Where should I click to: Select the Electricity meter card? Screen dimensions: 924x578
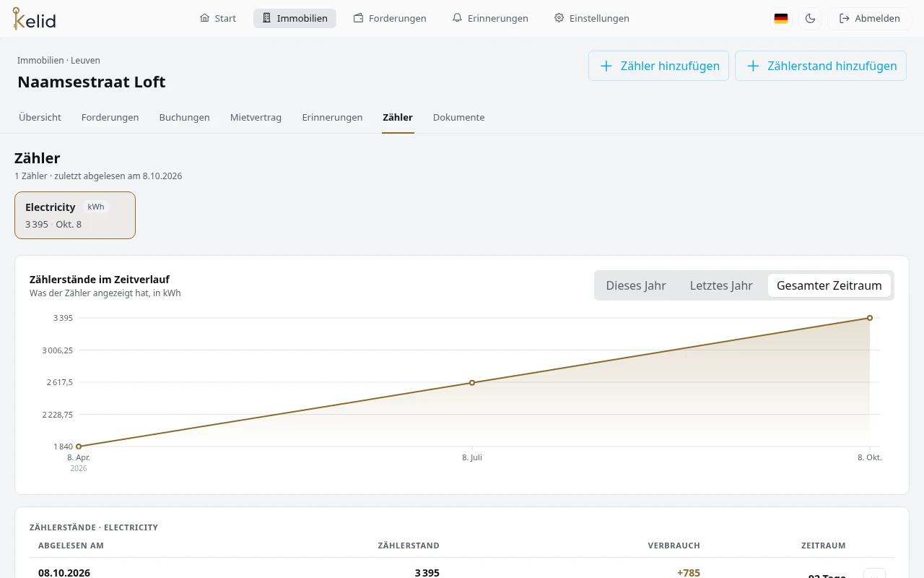[x=75, y=215]
